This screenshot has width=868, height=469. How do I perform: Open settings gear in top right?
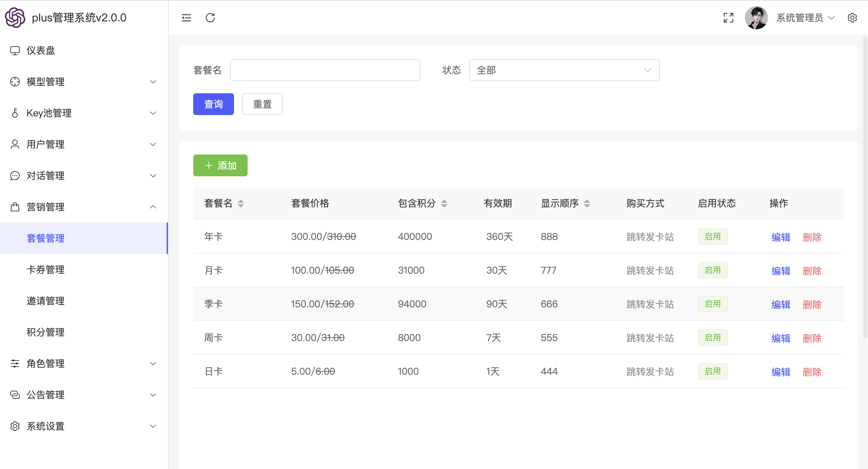tap(852, 18)
